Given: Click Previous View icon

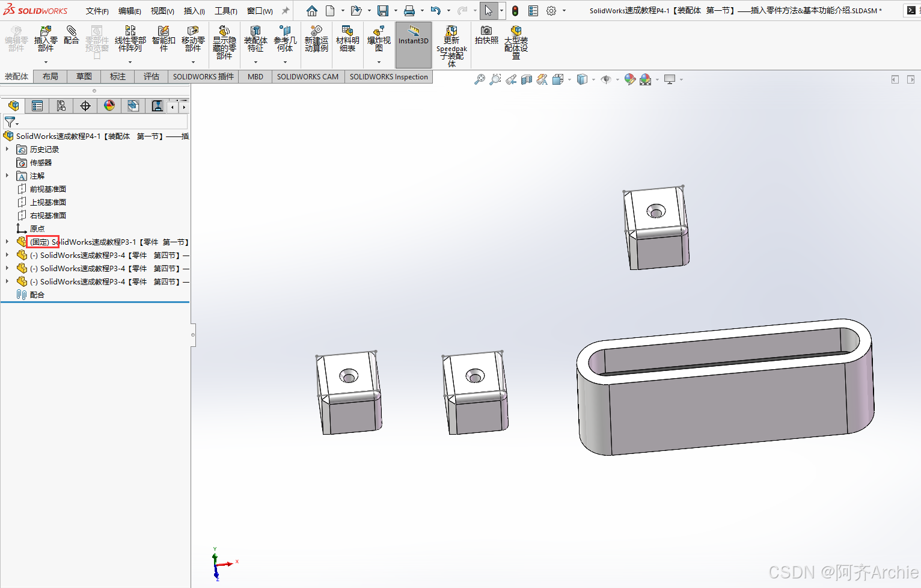Looking at the screenshot, I should [511, 79].
